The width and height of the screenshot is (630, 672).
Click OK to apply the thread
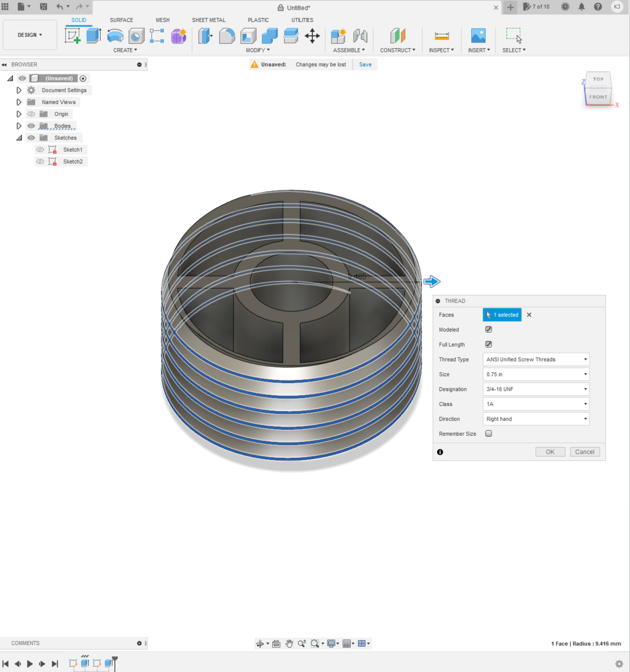point(550,452)
